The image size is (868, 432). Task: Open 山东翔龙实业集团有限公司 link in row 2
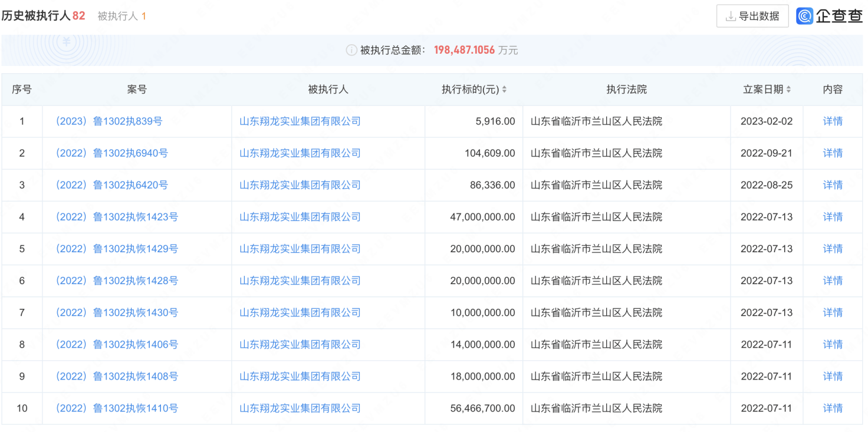tap(300, 153)
